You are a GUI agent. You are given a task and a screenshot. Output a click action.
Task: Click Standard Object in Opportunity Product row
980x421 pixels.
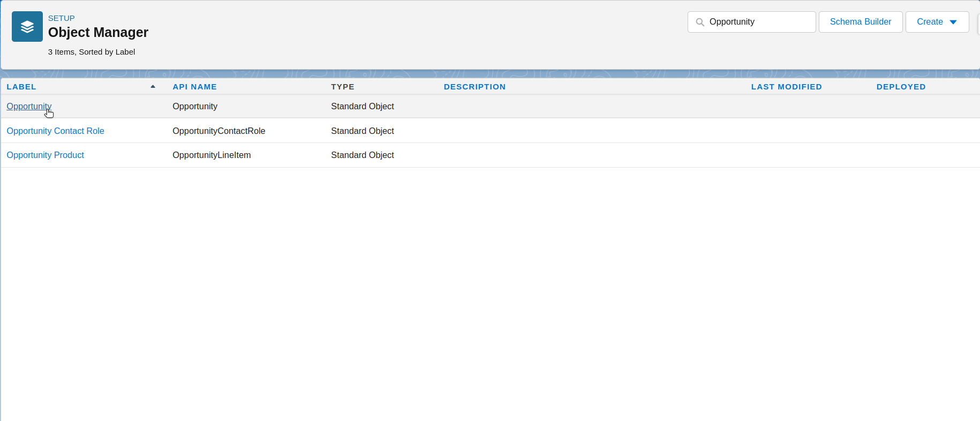coord(363,155)
